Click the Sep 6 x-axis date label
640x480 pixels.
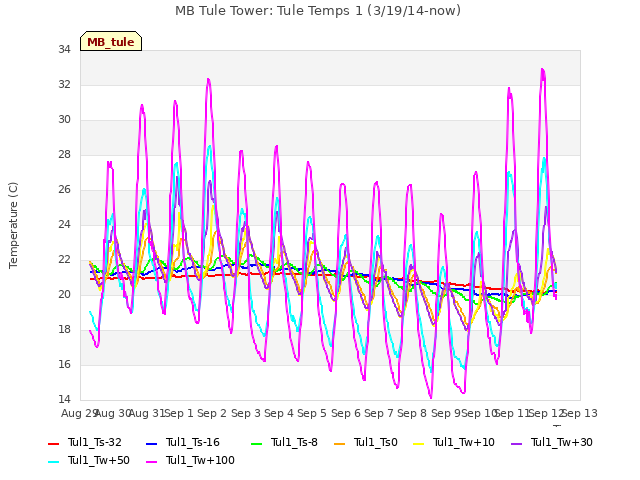[x=346, y=413]
